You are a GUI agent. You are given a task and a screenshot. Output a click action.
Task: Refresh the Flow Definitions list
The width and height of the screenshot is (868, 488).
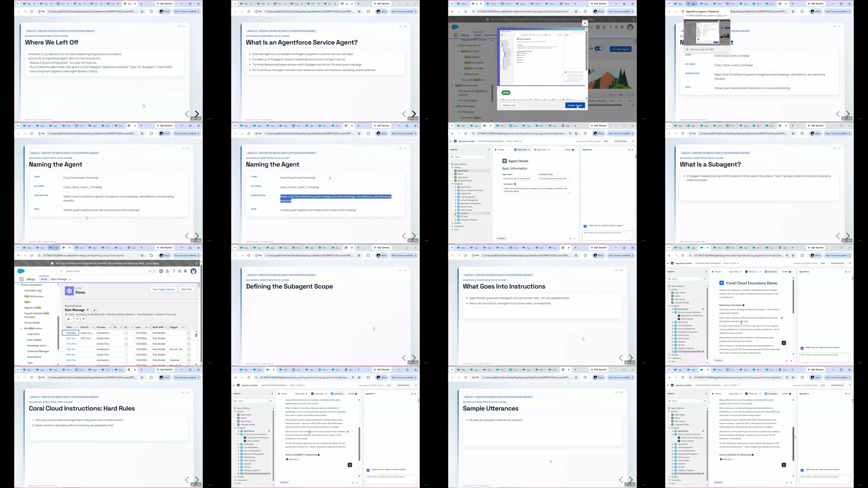click(77, 319)
